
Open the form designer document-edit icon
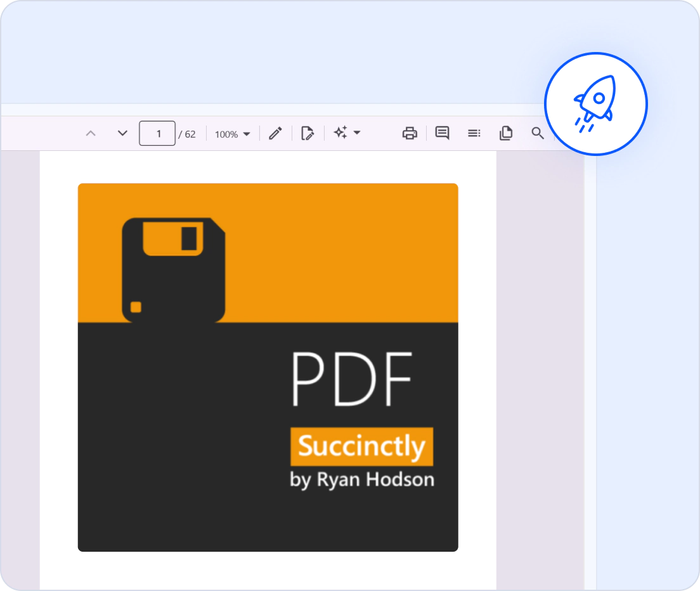coord(307,133)
